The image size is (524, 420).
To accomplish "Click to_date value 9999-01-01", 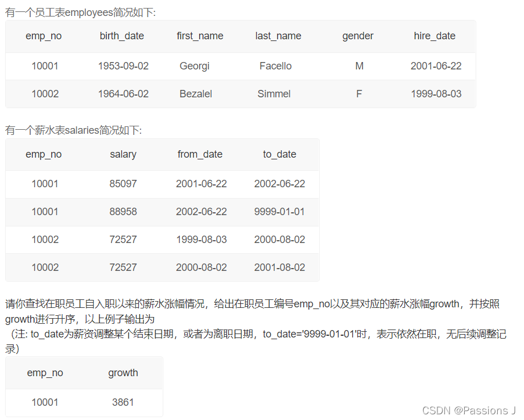I will [279, 211].
